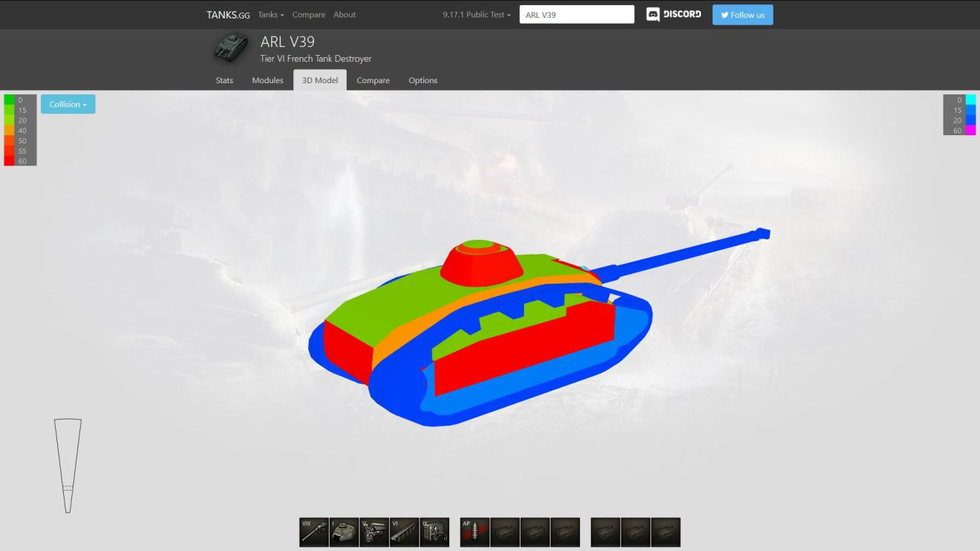Open the Options tab
Image resolution: width=980 pixels, height=551 pixels.
[x=422, y=80]
